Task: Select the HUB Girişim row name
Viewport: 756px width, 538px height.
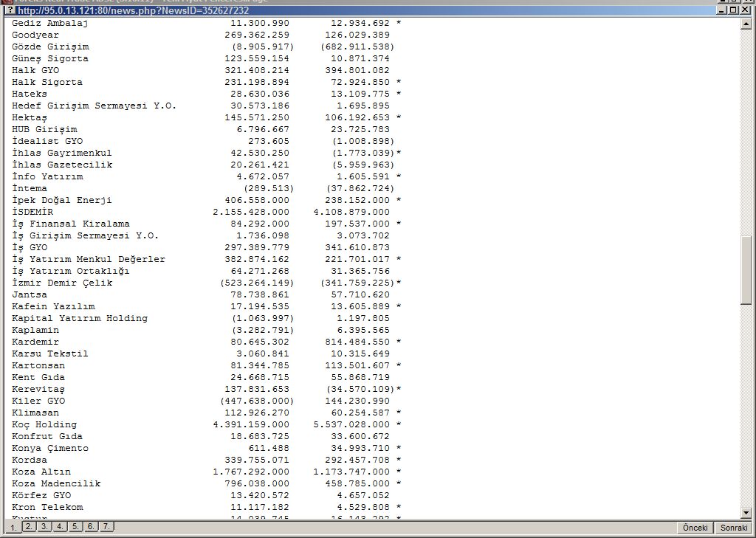Action: (44, 130)
